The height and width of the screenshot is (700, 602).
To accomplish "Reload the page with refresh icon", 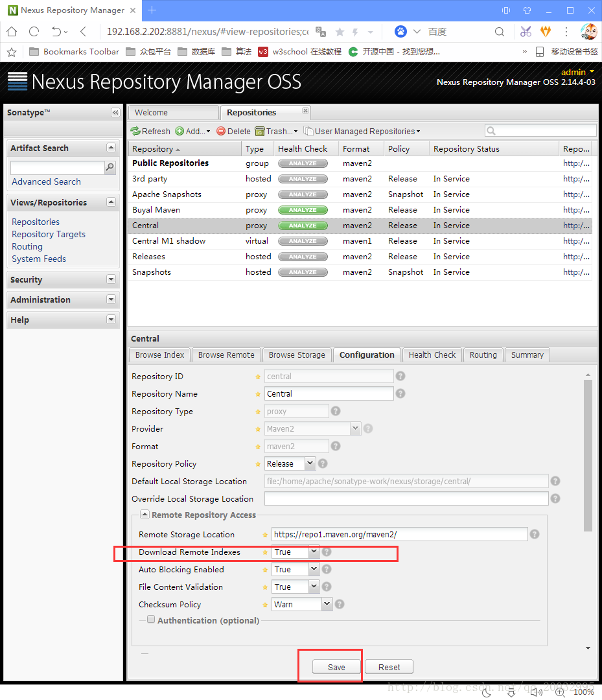I will point(34,32).
